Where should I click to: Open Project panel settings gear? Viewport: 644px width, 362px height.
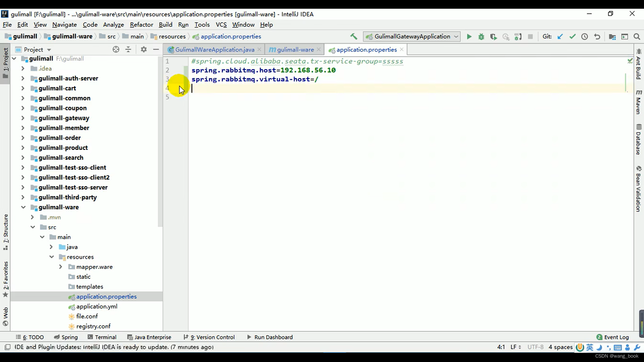coord(144,49)
